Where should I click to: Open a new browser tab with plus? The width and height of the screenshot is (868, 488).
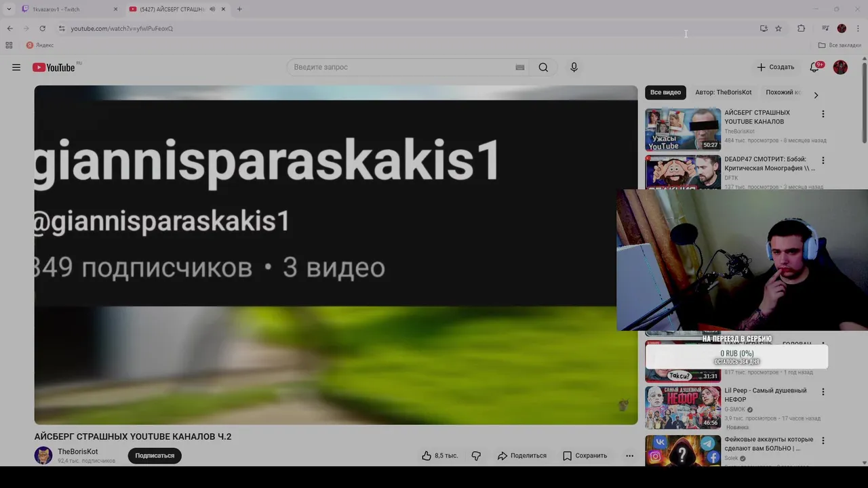point(239,9)
